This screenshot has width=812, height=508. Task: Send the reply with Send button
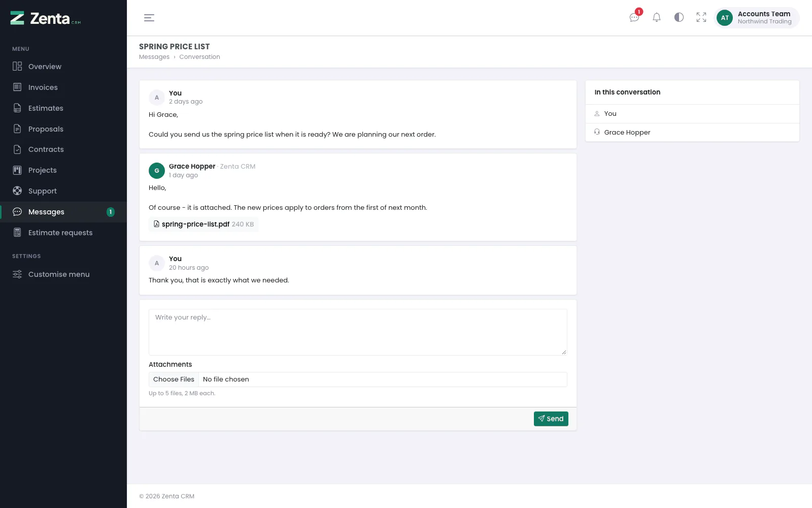point(551,419)
